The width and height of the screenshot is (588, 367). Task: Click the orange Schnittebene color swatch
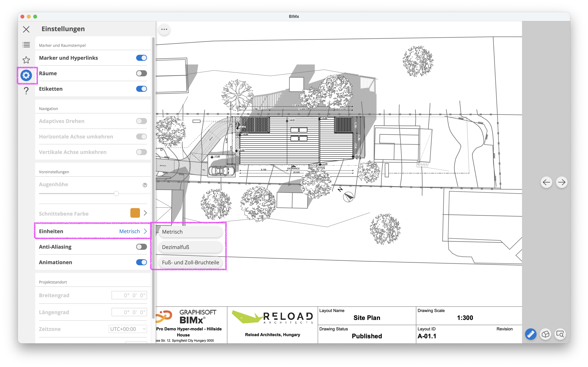pos(135,213)
